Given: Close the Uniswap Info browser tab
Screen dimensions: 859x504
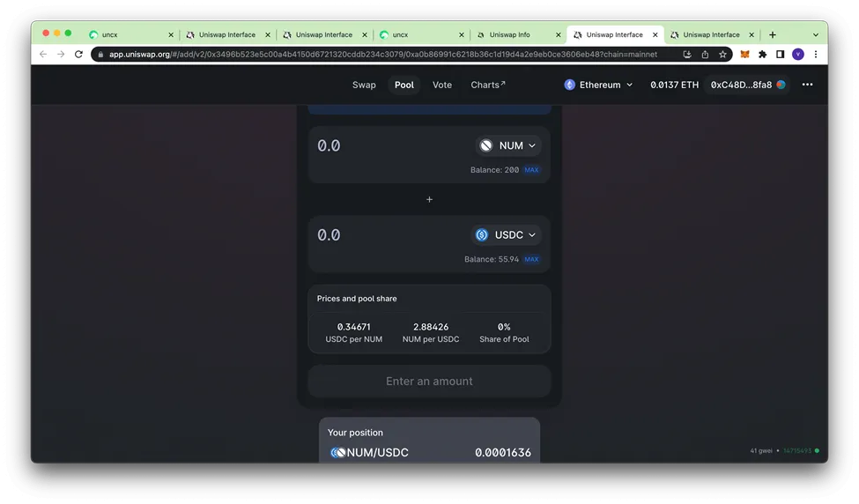Looking at the screenshot, I should click(559, 34).
